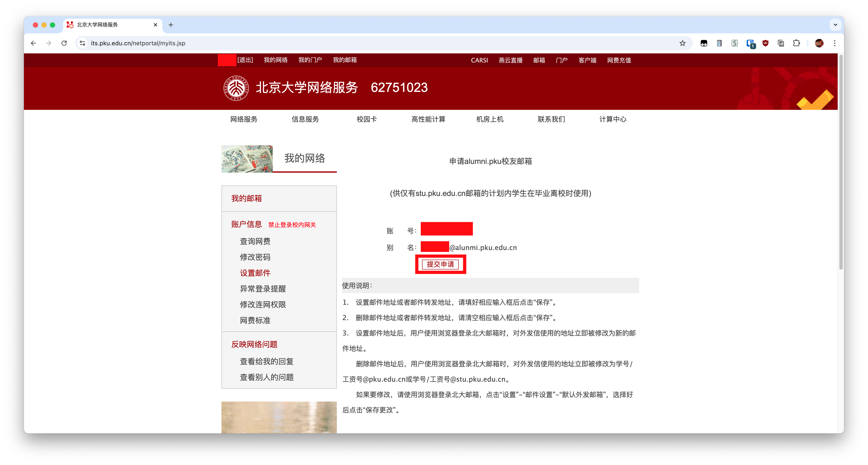868x465 pixels.
Task: Click the browser profile avatar
Action: tap(820, 43)
